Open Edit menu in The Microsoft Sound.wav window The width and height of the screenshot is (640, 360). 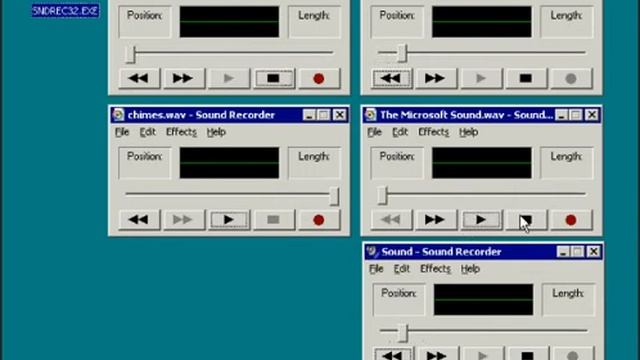[x=400, y=132]
